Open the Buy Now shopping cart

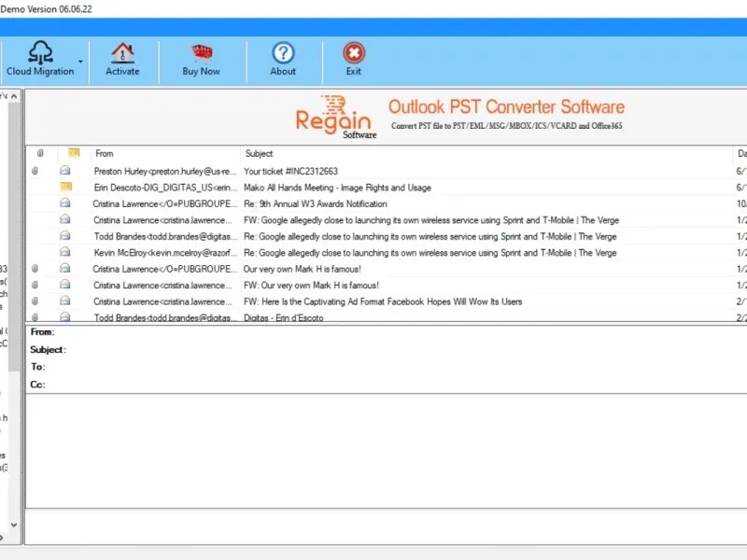coord(202,59)
